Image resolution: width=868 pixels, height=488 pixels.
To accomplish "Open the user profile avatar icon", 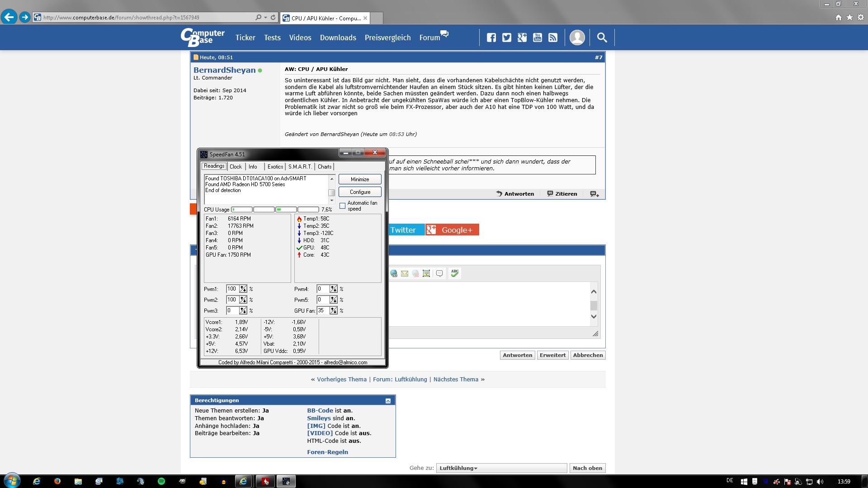I will [577, 38].
